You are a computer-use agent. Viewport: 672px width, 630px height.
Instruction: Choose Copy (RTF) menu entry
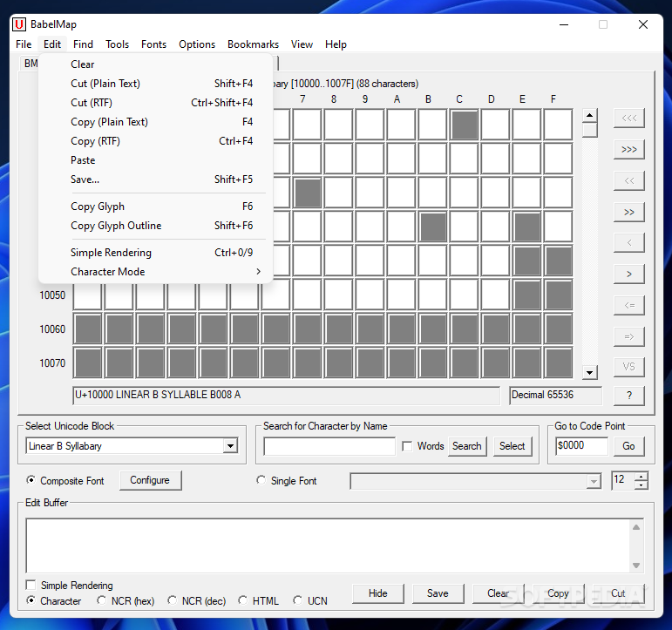[x=156, y=141]
